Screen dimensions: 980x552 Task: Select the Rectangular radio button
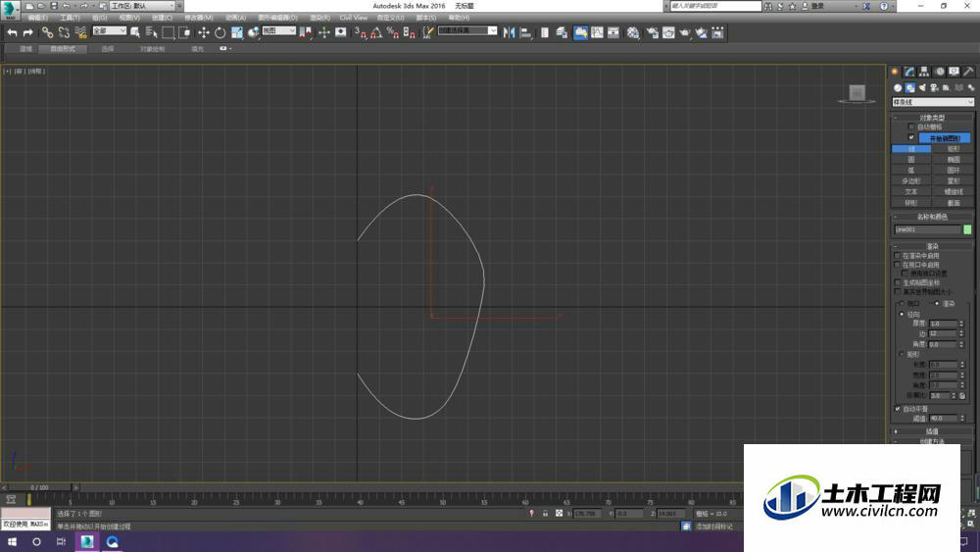pos(902,355)
